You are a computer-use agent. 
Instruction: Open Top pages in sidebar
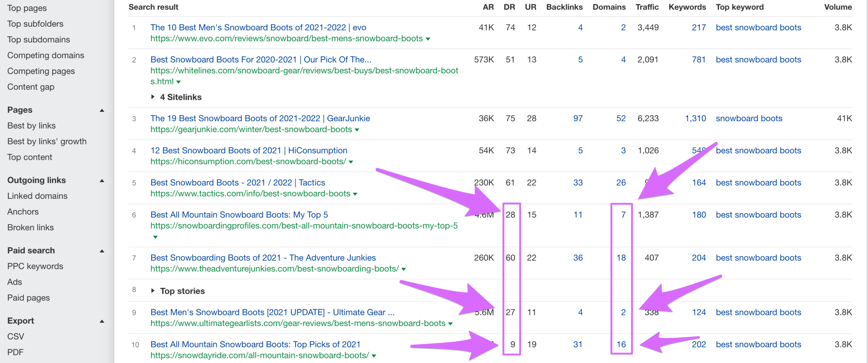click(27, 8)
